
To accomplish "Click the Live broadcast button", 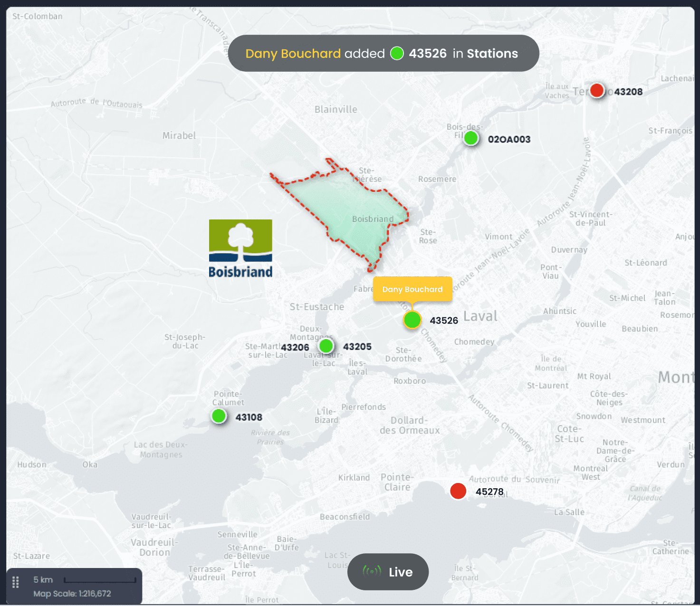I will coord(388,572).
